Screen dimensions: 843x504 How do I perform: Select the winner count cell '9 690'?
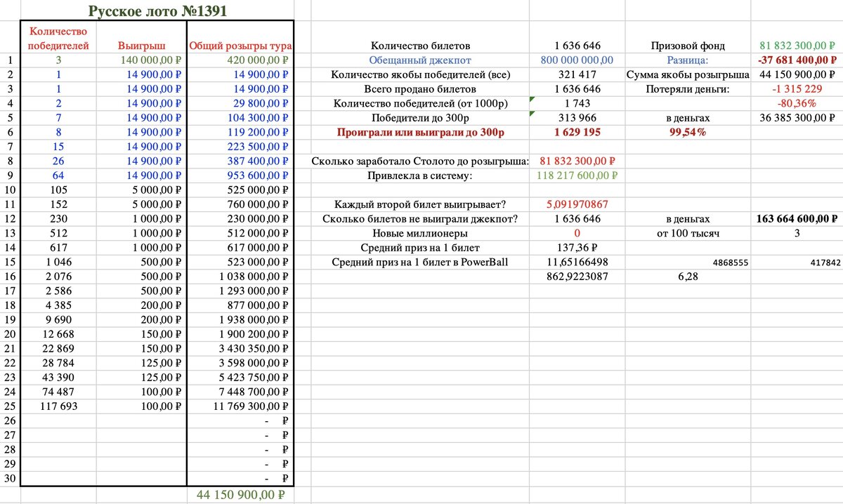(58, 319)
